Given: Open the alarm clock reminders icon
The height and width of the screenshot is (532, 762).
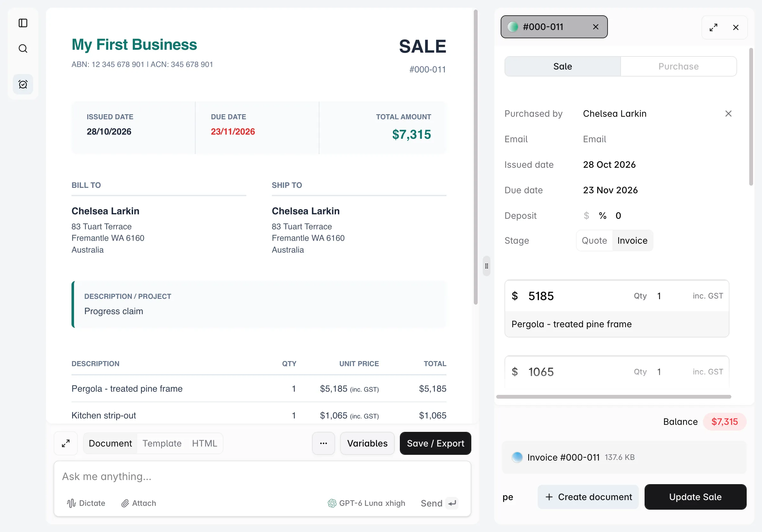Looking at the screenshot, I should (23, 84).
